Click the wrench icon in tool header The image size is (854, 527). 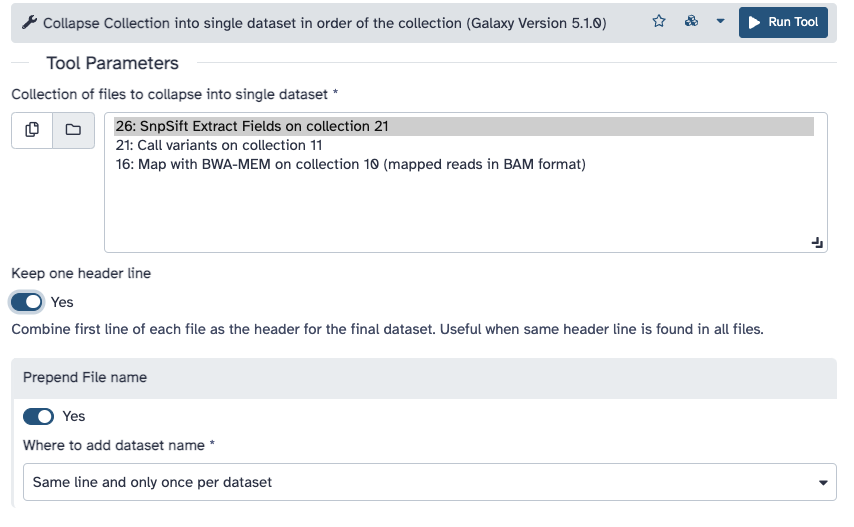pos(29,23)
